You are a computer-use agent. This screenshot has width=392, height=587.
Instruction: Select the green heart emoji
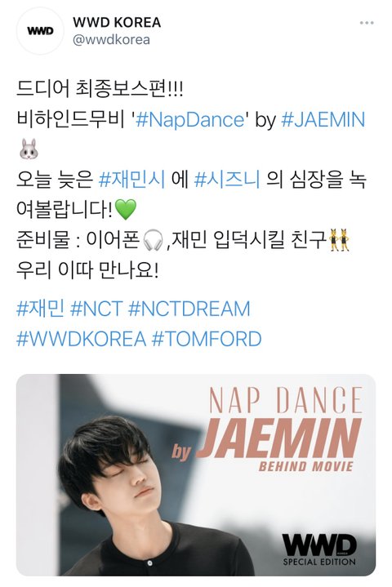coord(126,209)
